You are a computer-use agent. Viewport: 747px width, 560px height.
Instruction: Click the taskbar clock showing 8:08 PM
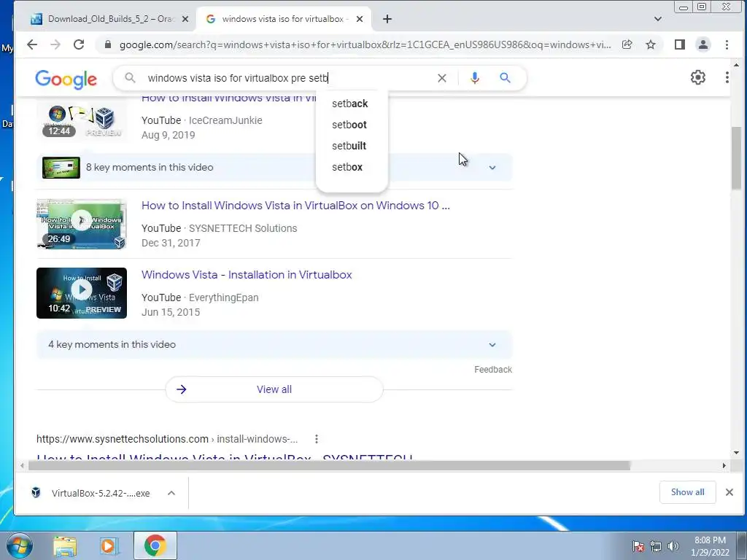(710, 546)
